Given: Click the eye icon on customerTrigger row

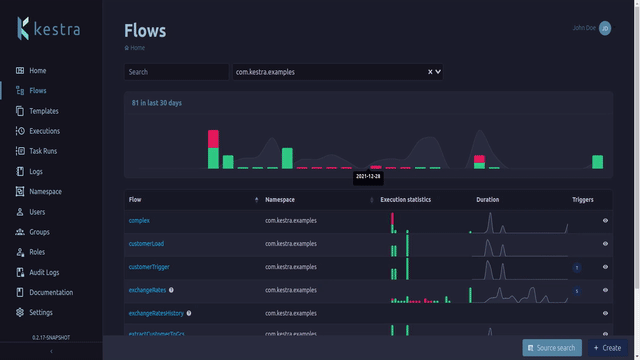Looking at the screenshot, I should tap(605, 267).
